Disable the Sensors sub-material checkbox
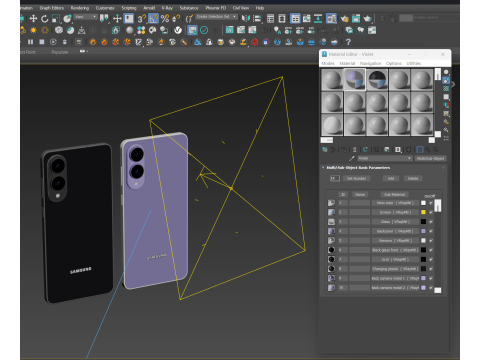This screenshot has width=480, height=360. point(431,240)
